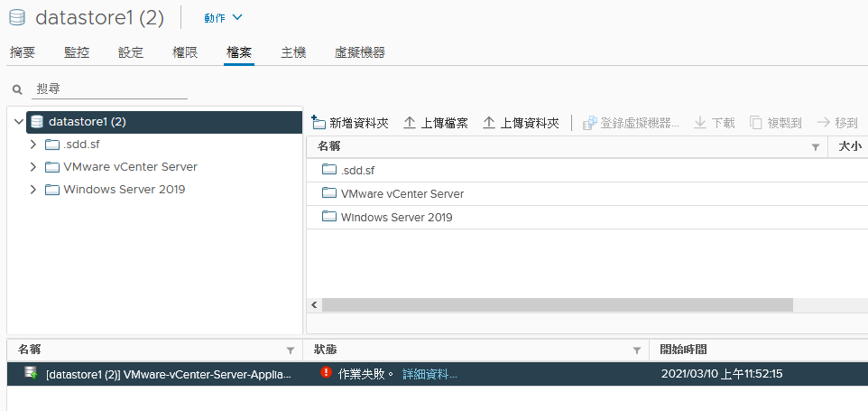Image resolution: width=868 pixels, height=411 pixels.
Task: Expand the .sdd.sf folder in the tree
Action: coord(33,145)
